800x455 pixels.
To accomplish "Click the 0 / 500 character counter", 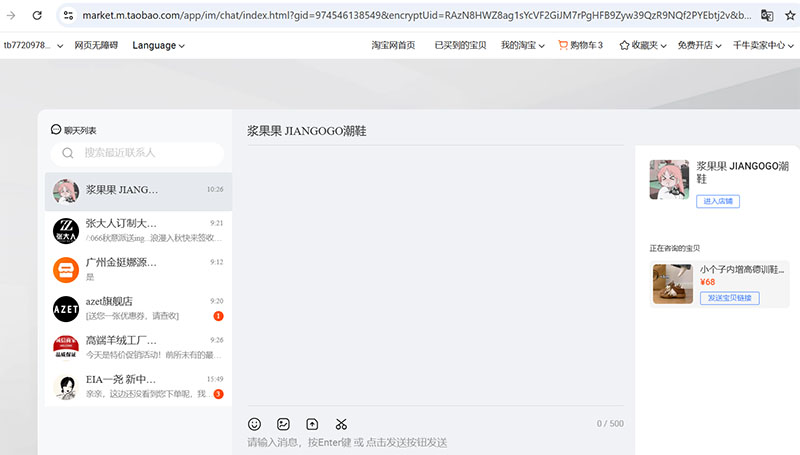I will coord(610,423).
